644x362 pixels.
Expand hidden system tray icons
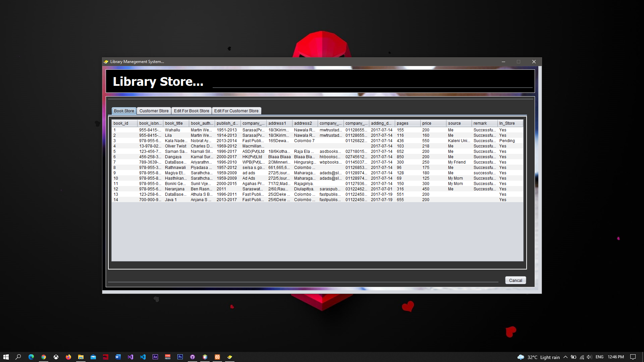tap(566, 357)
